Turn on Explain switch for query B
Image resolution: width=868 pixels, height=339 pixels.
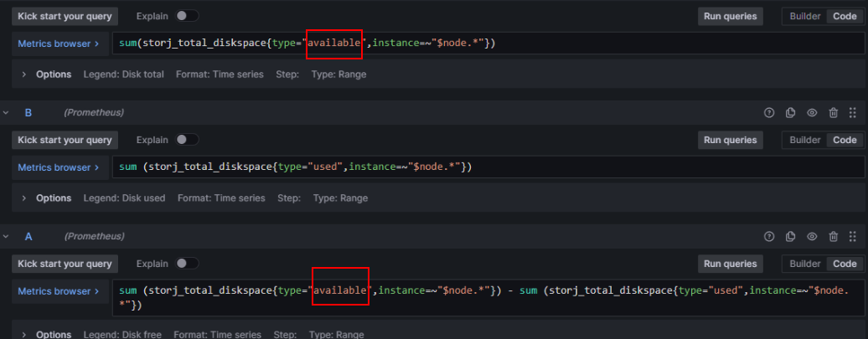[187, 140]
